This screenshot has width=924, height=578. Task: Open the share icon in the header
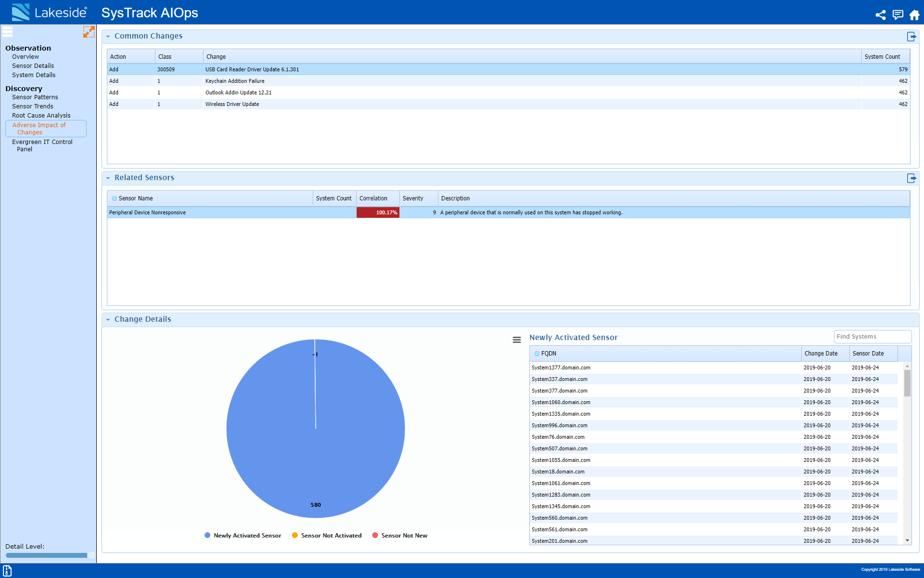click(x=881, y=15)
